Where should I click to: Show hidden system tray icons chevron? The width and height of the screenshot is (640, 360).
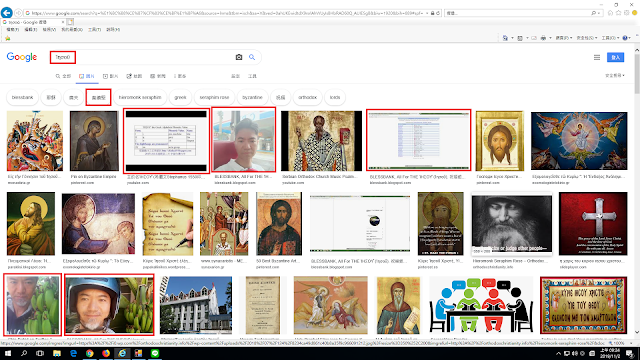(558, 353)
